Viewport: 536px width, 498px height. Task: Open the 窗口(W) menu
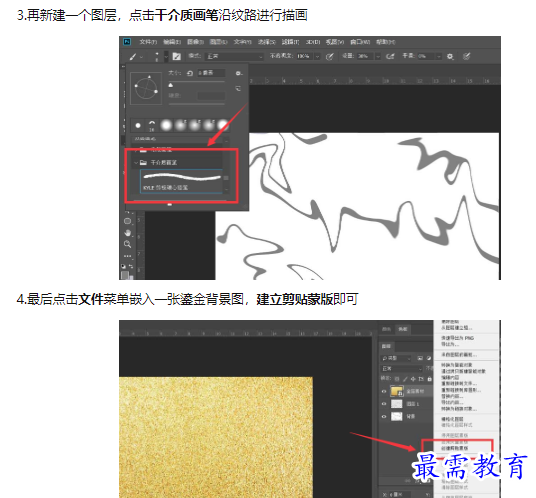click(x=360, y=42)
